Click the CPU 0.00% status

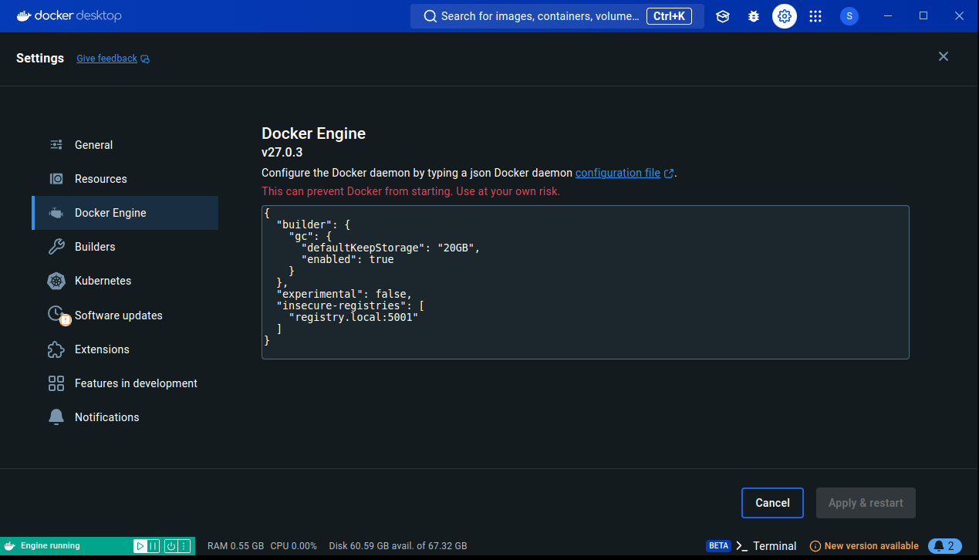(x=293, y=546)
